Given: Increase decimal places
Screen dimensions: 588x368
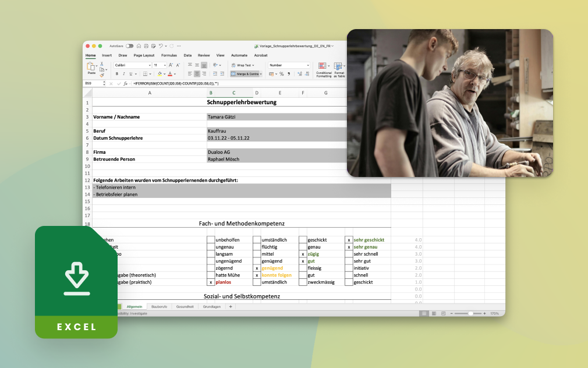Looking at the screenshot, I should 300,74.
